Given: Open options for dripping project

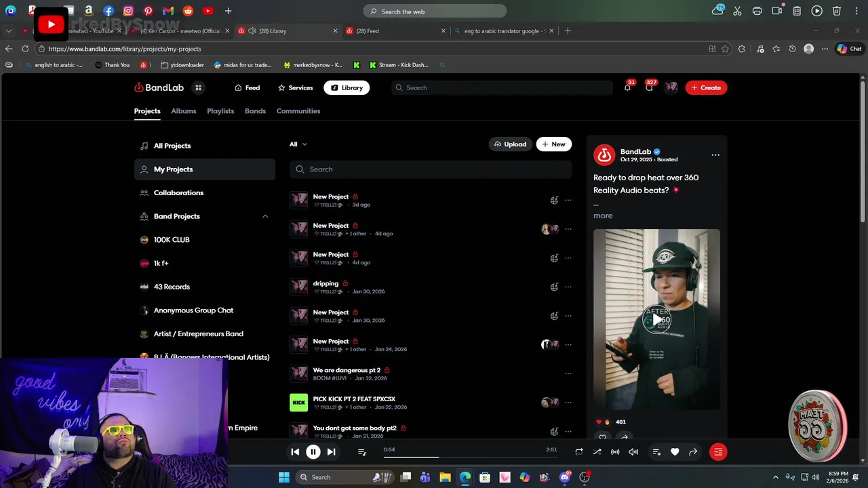Looking at the screenshot, I should point(568,287).
